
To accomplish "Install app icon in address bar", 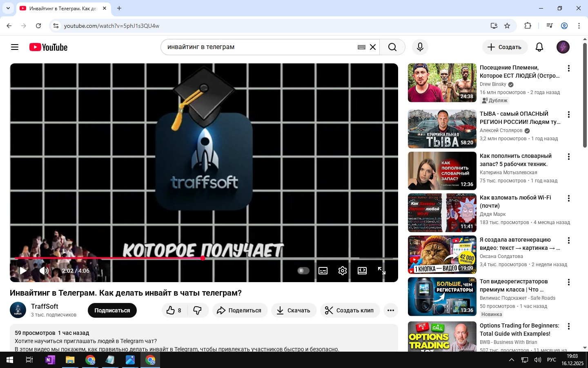I will (494, 26).
